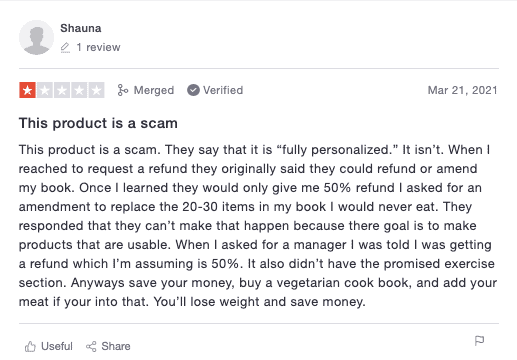Click the red first rating star
Viewport: 517px width, 360px height.
pyautogui.click(x=28, y=90)
